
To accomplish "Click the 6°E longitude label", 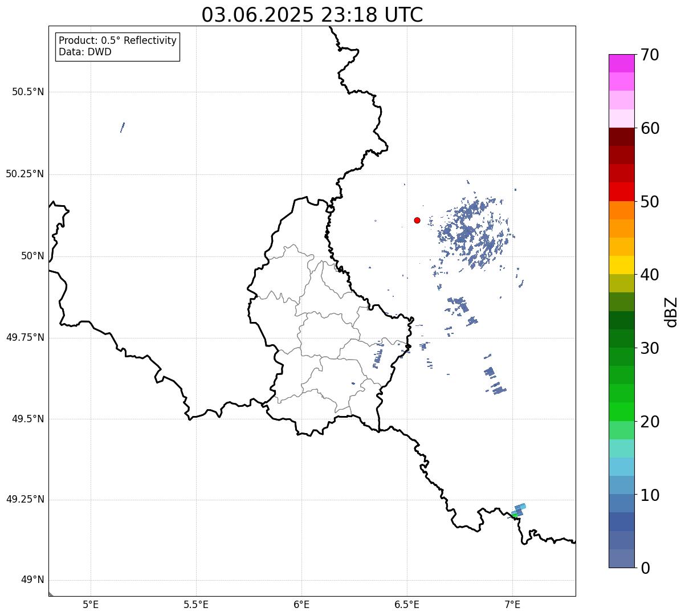I will click(301, 605).
